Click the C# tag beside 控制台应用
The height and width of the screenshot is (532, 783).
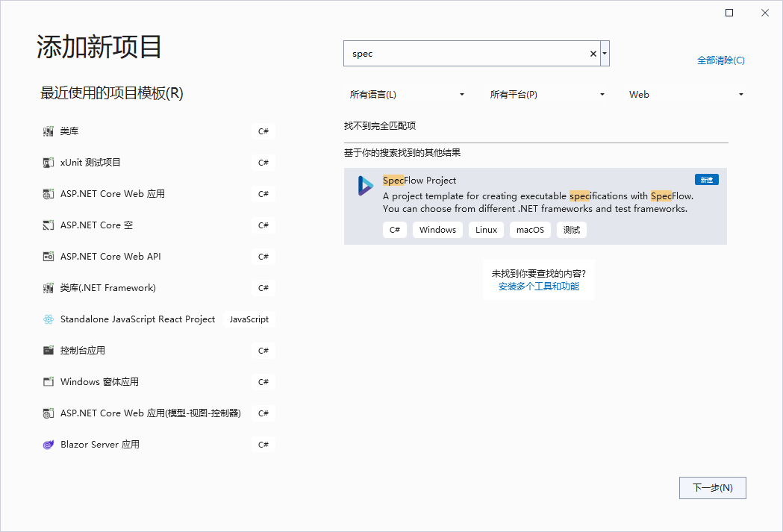tap(263, 351)
